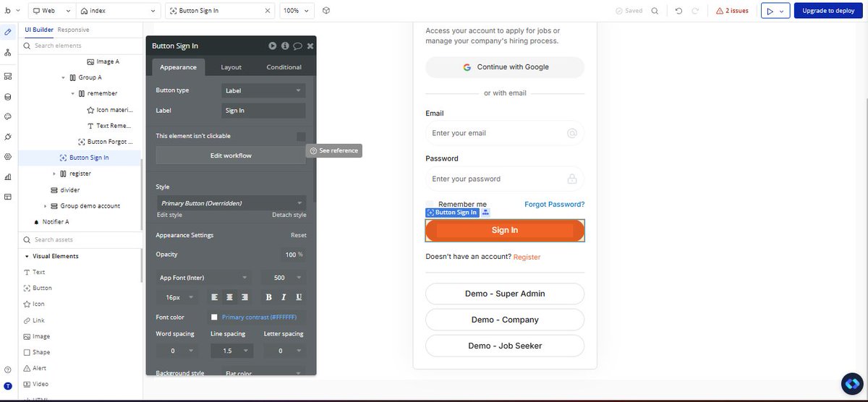Toggle italic font style
This screenshot has height=402, width=868.
[x=284, y=297]
